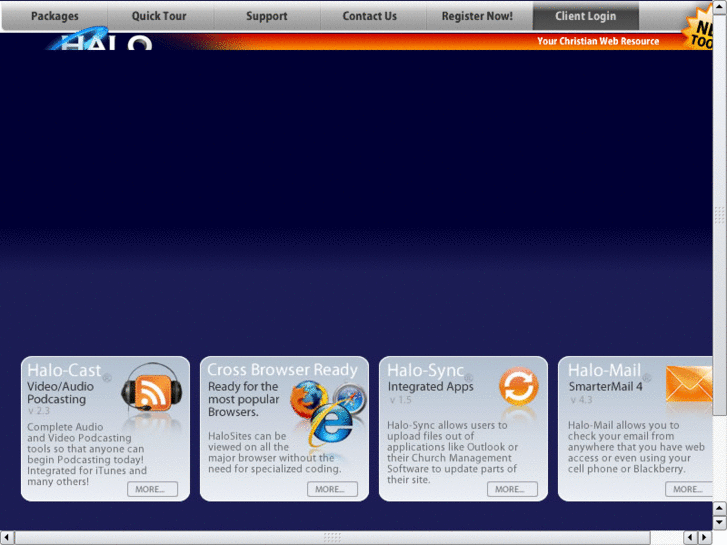The width and height of the screenshot is (727, 545).
Task: Click the Halo-Mail card title
Action: (605, 370)
